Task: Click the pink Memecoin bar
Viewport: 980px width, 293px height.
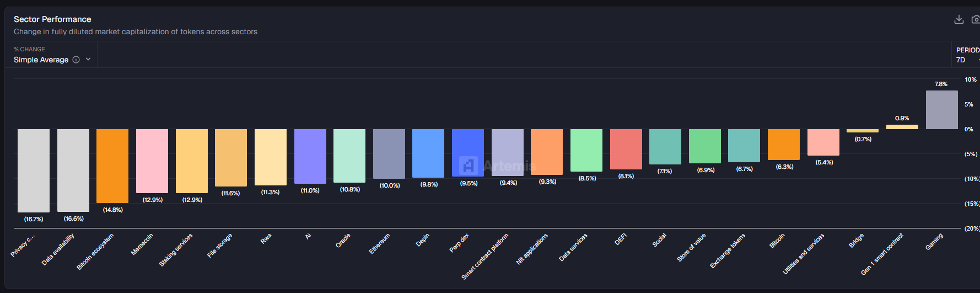Action: [152, 161]
